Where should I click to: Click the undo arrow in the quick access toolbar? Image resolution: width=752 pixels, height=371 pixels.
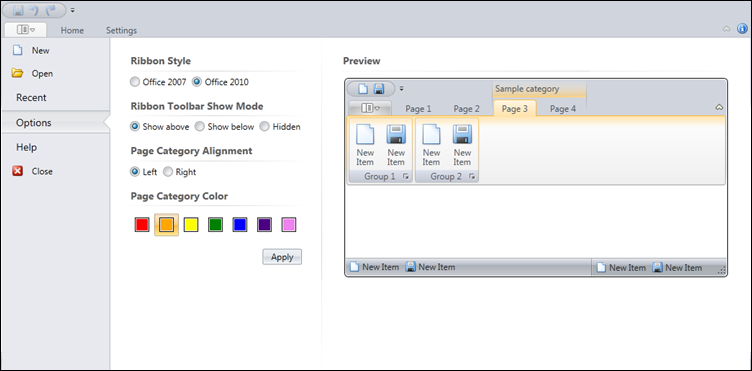(x=34, y=10)
